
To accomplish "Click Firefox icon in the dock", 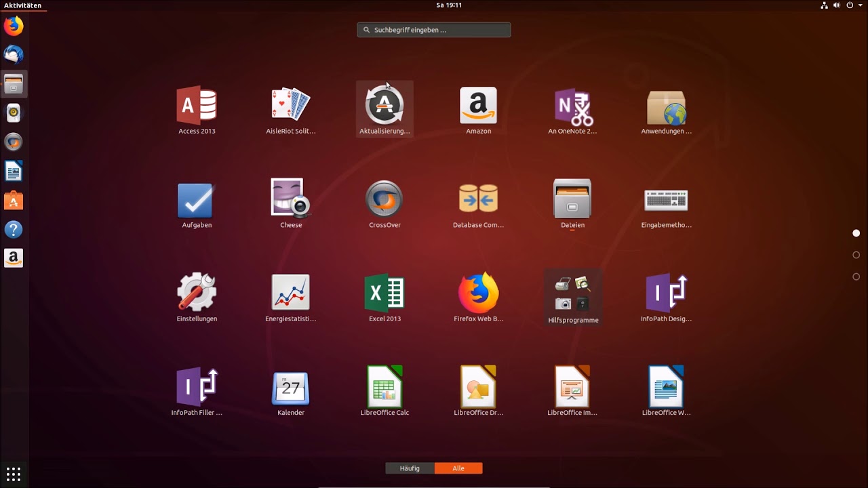I will (x=14, y=26).
